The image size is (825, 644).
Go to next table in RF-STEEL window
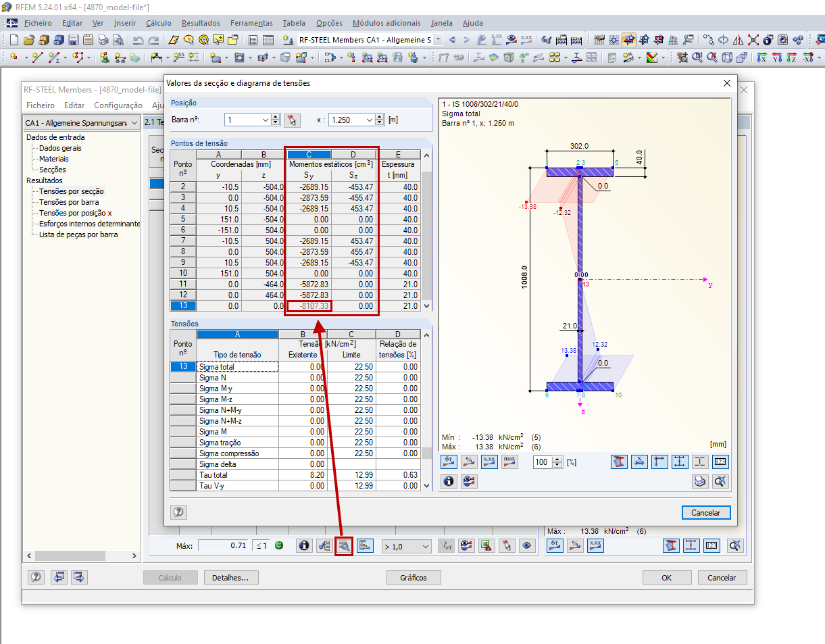coord(80,577)
